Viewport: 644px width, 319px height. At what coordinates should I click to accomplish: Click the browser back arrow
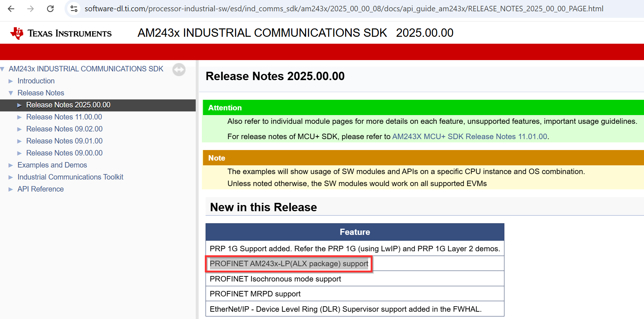tap(11, 9)
